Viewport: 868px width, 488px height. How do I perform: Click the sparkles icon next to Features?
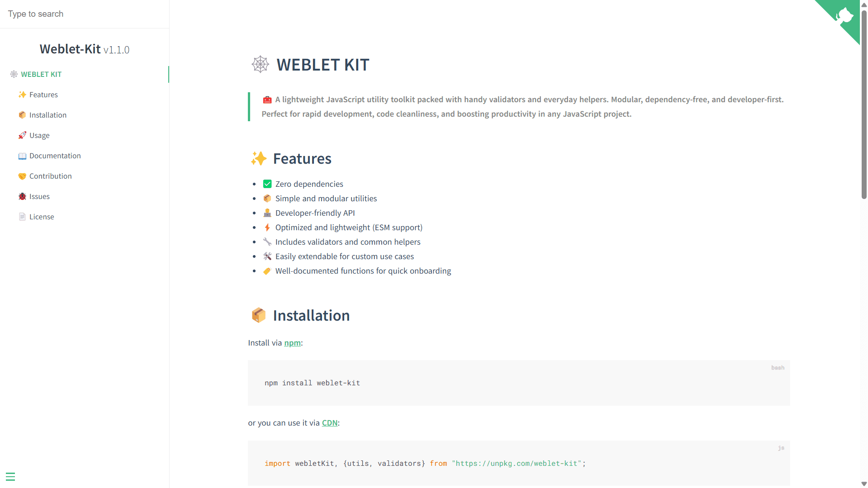click(22, 95)
